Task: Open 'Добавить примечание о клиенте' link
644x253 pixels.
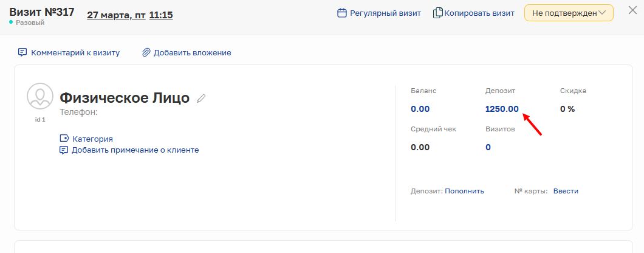Action: click(x=135, y=150)
